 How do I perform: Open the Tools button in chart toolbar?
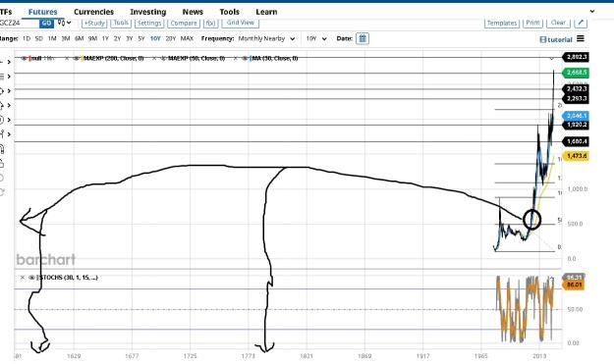click(121, 24)
